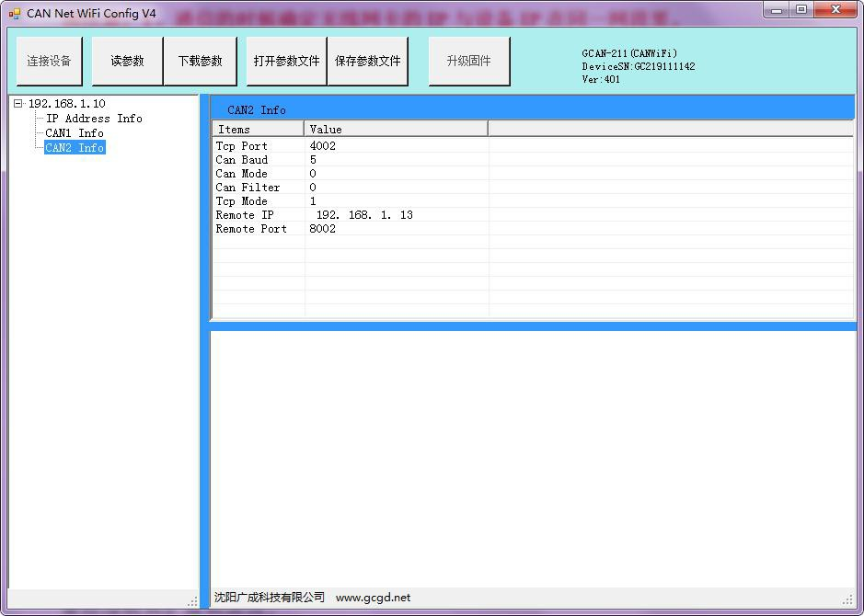The image size is (864, 616).
Task: Click the application icon in title bar
Action: [x=14, y=14]
